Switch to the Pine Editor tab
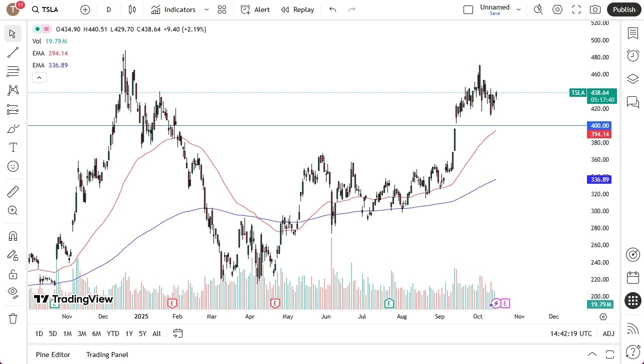This screenshot has width=644, height=364. [x=53, y=355]
